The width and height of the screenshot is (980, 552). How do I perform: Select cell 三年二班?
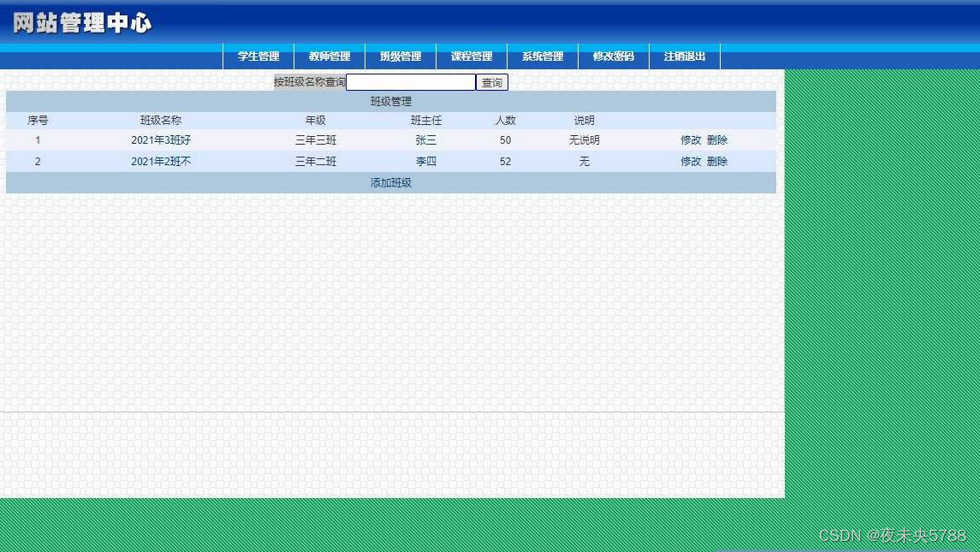click(316, 161)
